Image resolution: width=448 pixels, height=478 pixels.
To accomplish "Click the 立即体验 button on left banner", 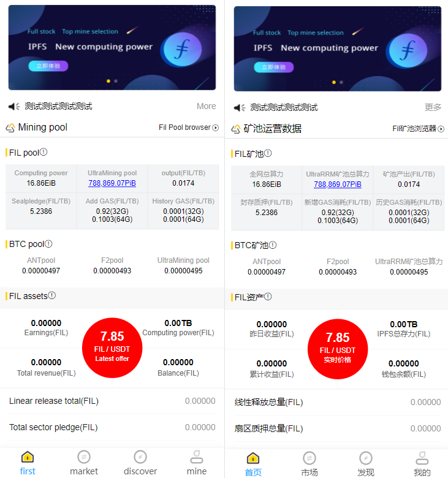I will coord(48,66).
